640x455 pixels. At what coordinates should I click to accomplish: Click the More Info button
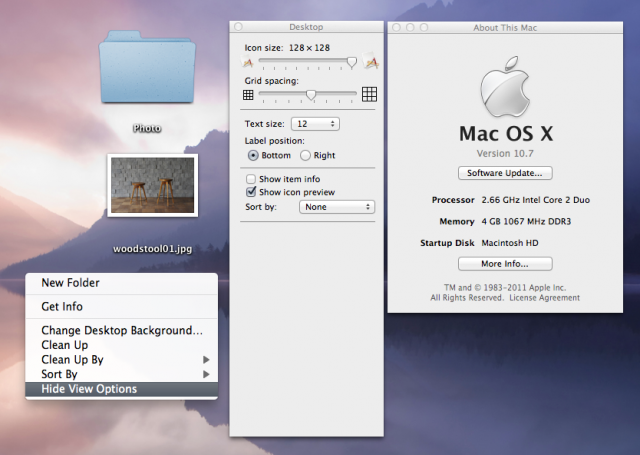pyautogui.click(x=505, y=264)
